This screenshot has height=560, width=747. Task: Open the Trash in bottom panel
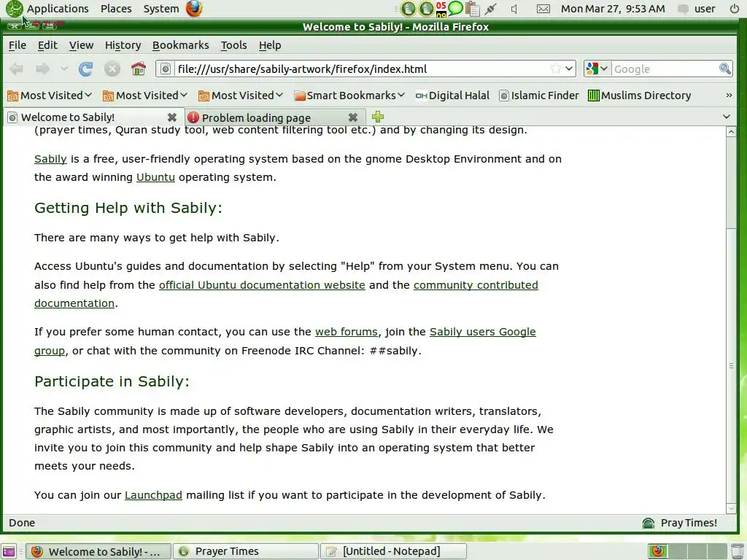(738, 551)
